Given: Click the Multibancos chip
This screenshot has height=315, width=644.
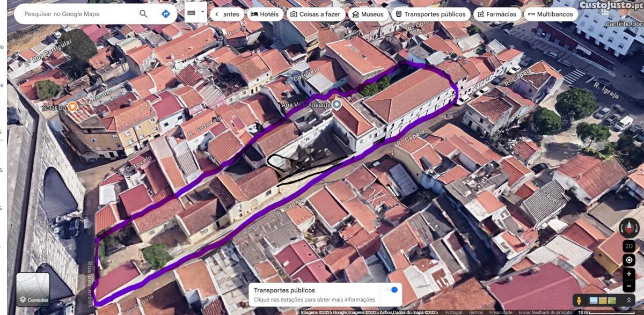Looking at the screenshot, I should click(550, 14).
